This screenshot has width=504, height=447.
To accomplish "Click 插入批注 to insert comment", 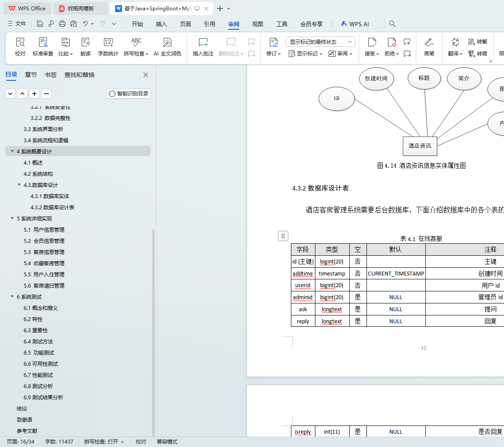I will point(203,47).
